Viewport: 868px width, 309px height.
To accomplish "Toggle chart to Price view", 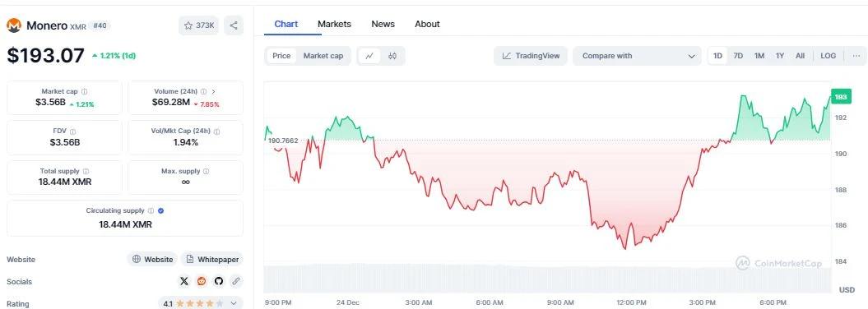I will pos(281,56).
